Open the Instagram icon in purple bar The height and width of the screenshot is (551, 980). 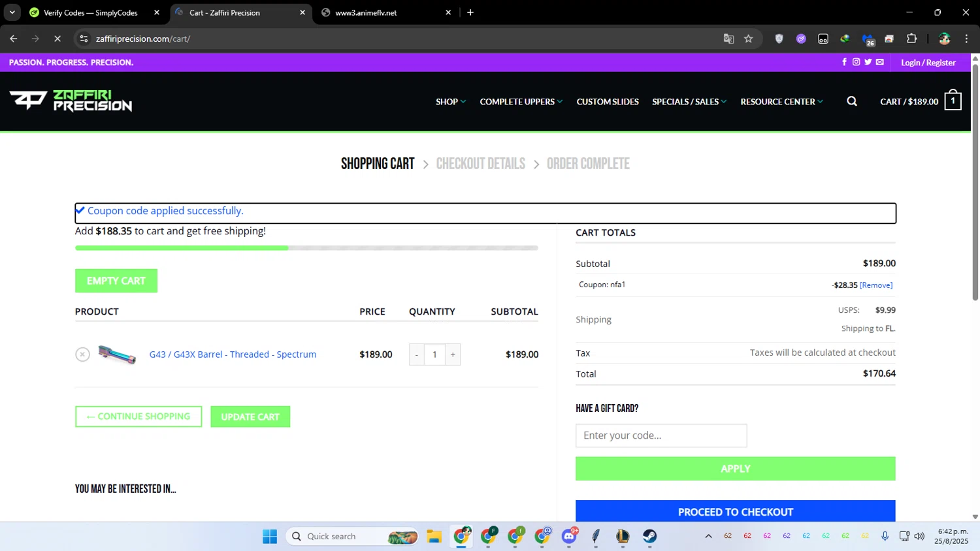tap(856, 62)
